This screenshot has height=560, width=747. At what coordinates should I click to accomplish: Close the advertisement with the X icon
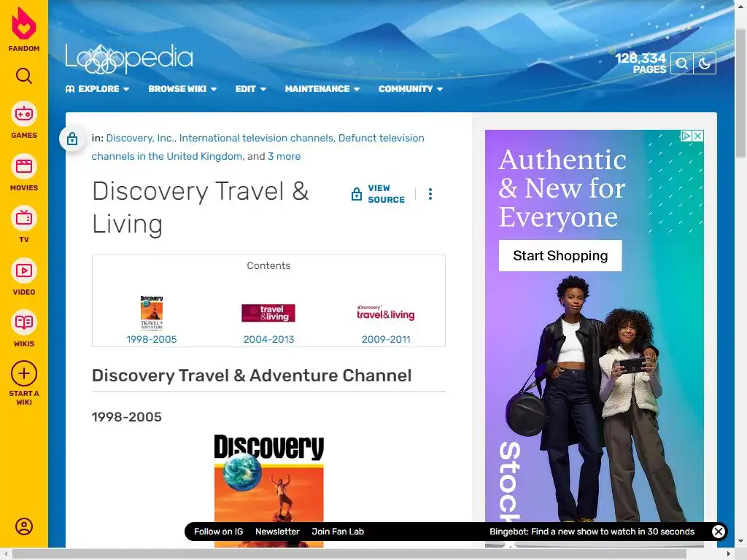click(697, 136)
